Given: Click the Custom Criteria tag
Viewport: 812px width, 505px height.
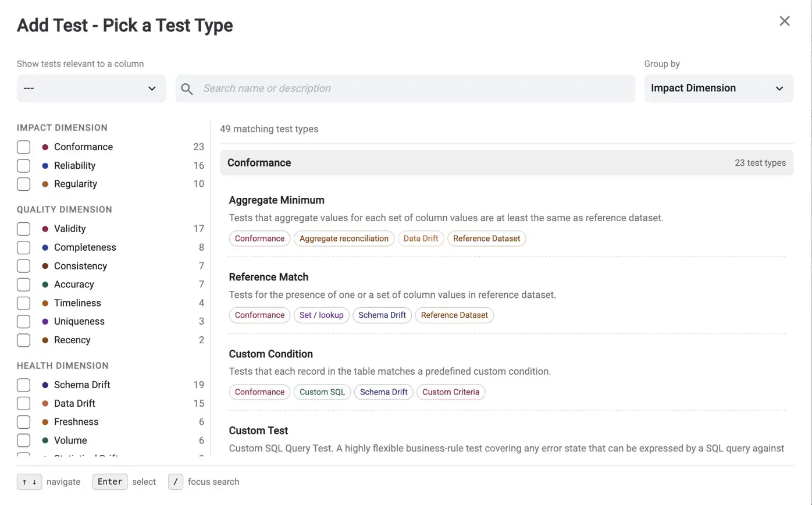Looking at the screenshot, I should (451, 392).
